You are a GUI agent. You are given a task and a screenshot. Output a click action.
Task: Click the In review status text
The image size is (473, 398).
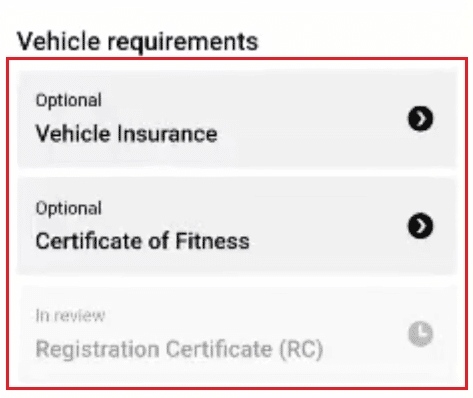(70, 315)
